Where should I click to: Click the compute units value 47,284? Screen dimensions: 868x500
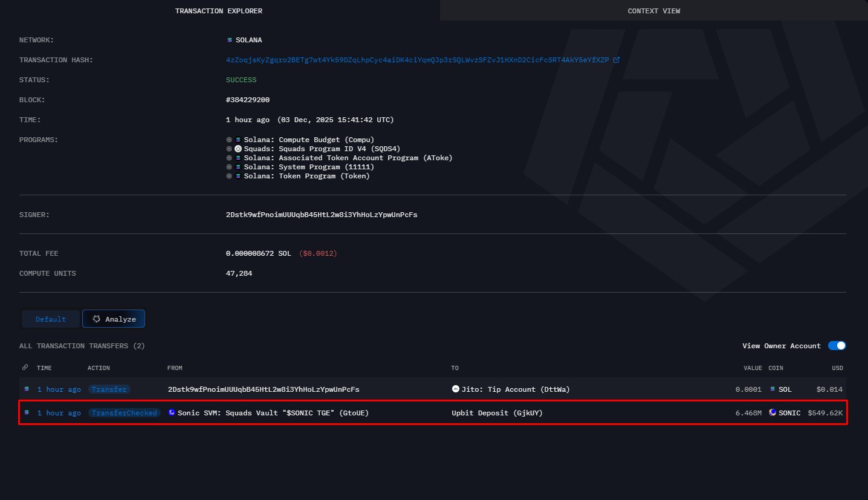[x=239, y=273]
